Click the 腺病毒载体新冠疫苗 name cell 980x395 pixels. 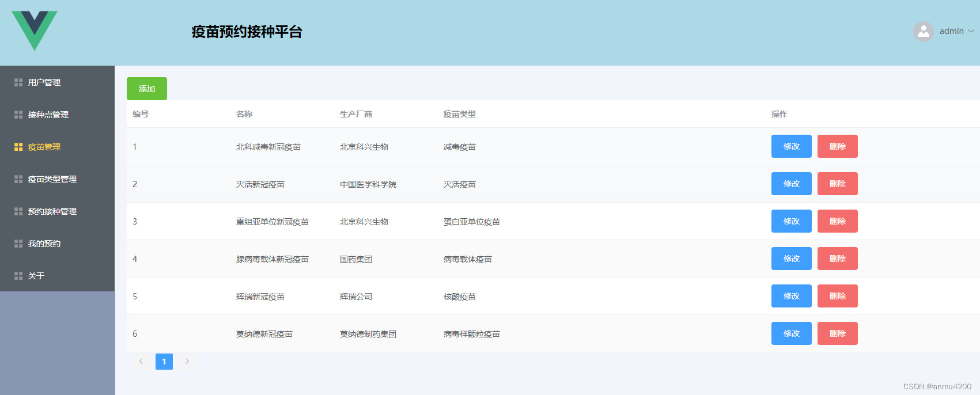(x=273, y=259)
